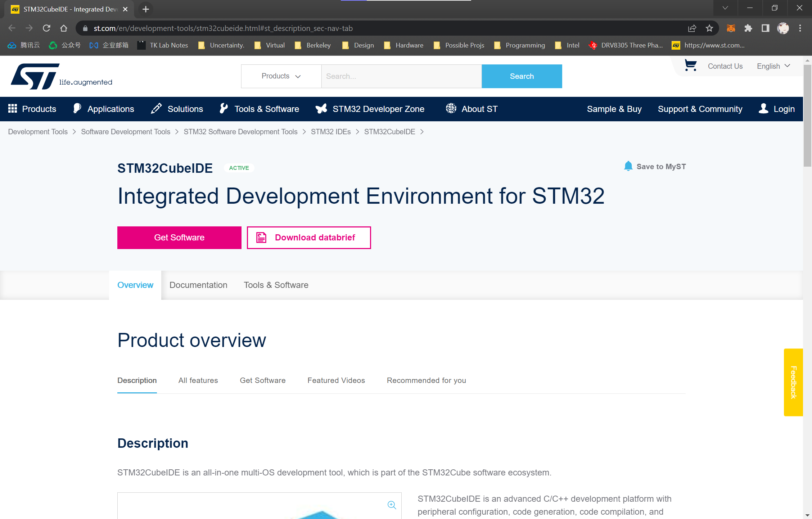Open the Virtual bookmark folder
The width and height of the screenshot is (812, 519).
point(270,45)
